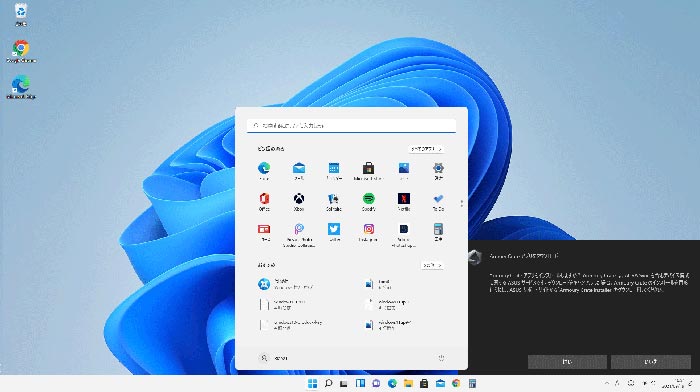Open Task View on the taskbar
This screenshot has height=392, width=700.
pyautogui.click(x=344, y=384)
